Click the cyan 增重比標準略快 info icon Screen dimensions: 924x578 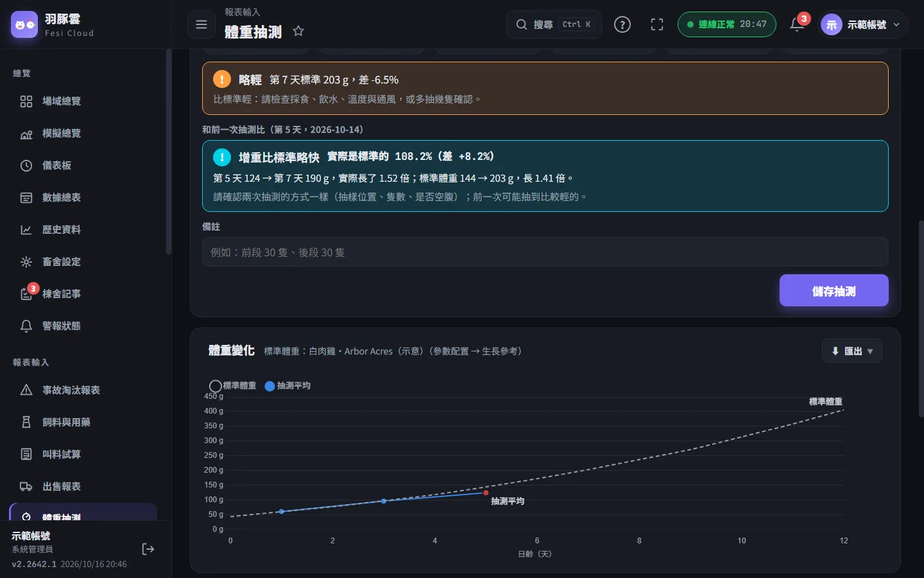click(221, 157)
